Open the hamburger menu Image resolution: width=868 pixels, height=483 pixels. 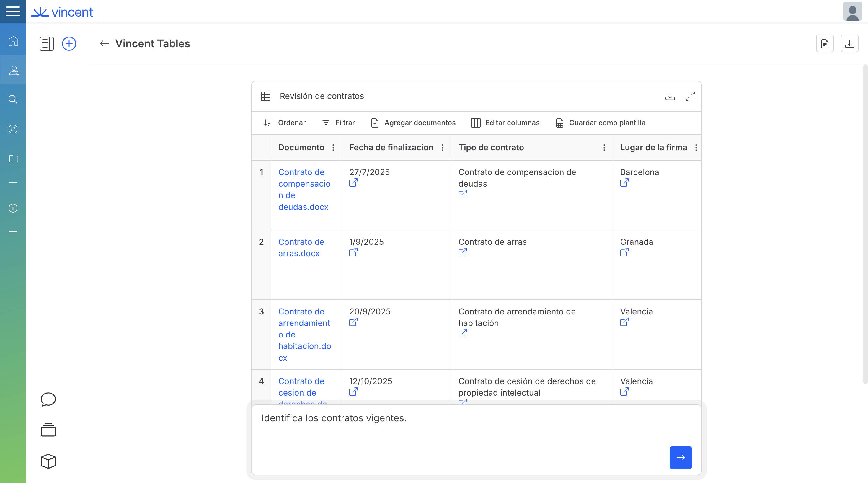pyautogui.click(x=13, y=12)
